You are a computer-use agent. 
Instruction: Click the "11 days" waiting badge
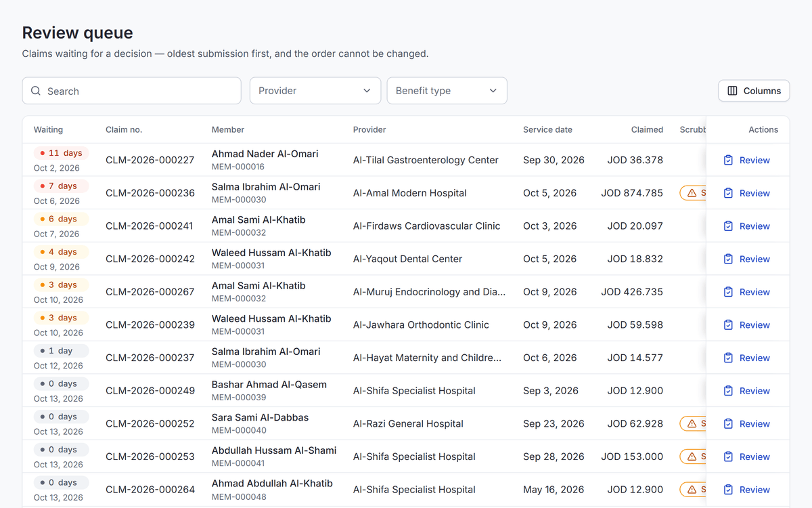[62, 153]
